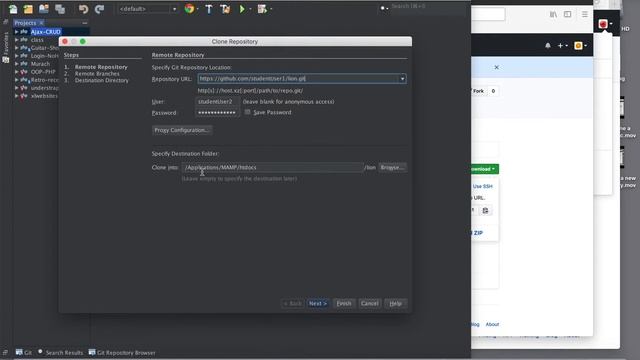
Task: Click the Redo arrow icon
Action: [99, 9]
